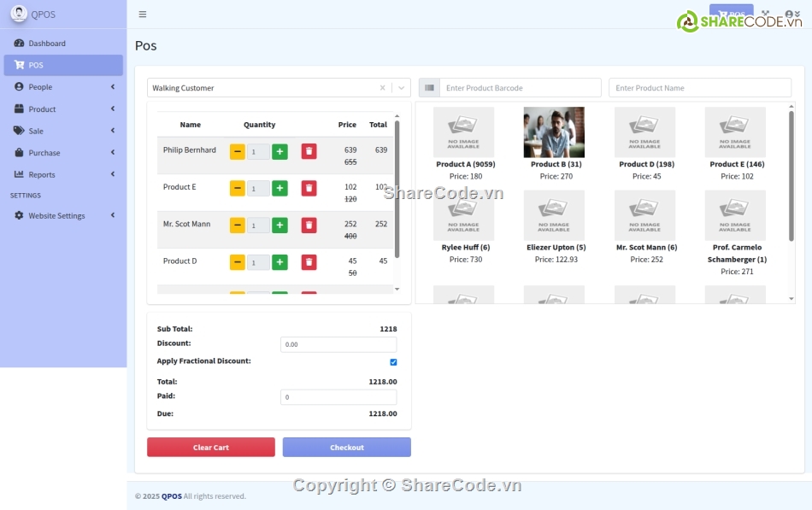Click the Checkout button

(x=347, y=446)
